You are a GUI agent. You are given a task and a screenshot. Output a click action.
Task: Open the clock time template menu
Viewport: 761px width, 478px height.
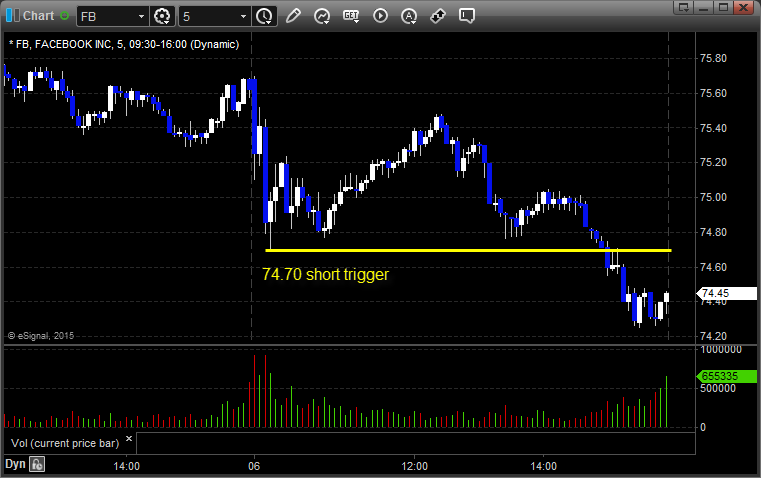265,16
